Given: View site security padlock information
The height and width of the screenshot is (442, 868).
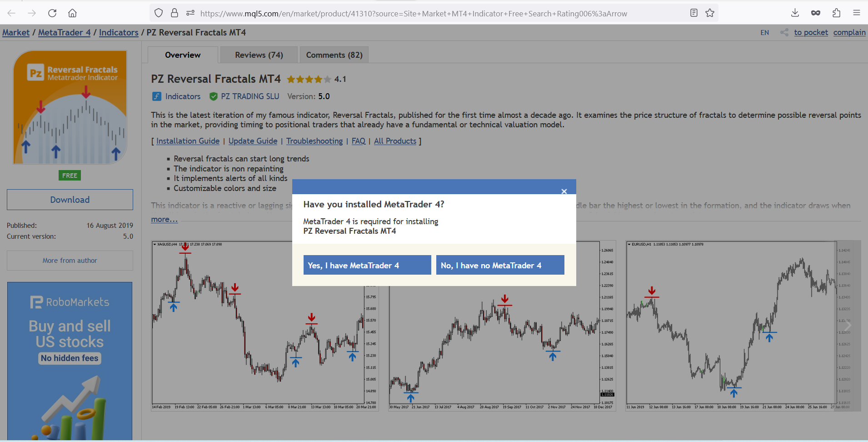Looking at the screenshot, I should (x=175, y=13).
